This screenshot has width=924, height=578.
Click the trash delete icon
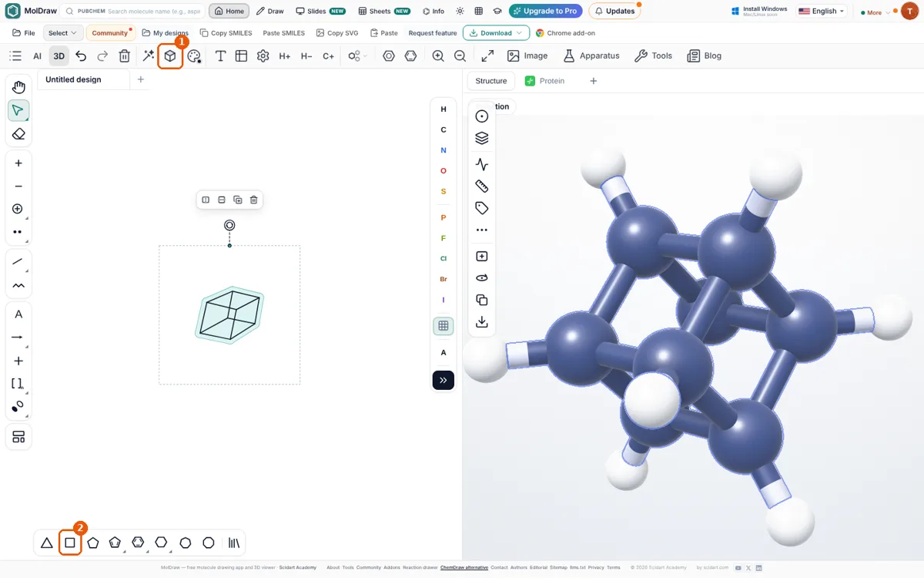coord(124,56)
